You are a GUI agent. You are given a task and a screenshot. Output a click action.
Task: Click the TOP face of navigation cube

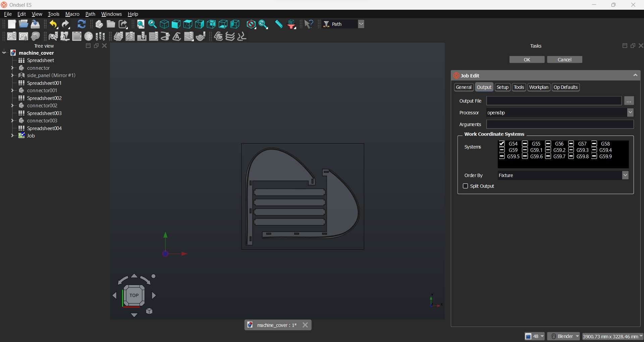click(x=134, y=295)
